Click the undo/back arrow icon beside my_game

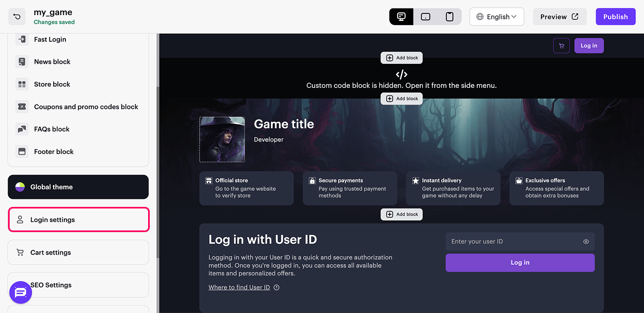[x=17, y=17]
